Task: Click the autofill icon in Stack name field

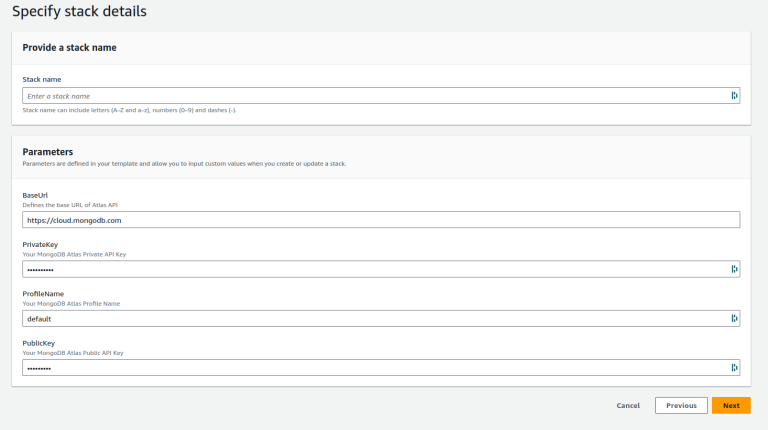Action: tap(734, 96)
